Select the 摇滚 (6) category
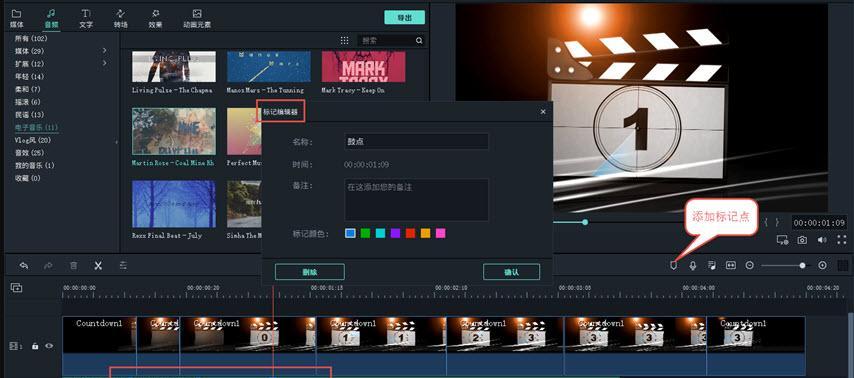Image resolution: width=854 pixels, height=378 pixels. pyautogui.click(x=28, y=102)
